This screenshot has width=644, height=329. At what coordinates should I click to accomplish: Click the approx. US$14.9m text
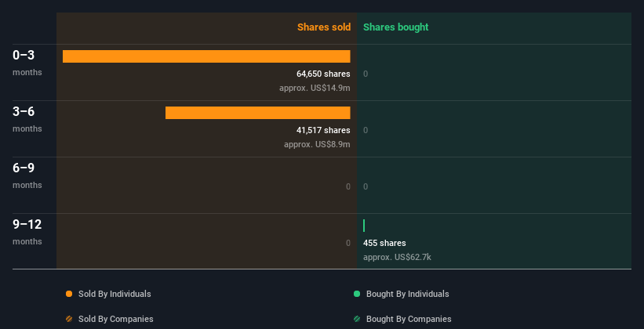[315, 88]
